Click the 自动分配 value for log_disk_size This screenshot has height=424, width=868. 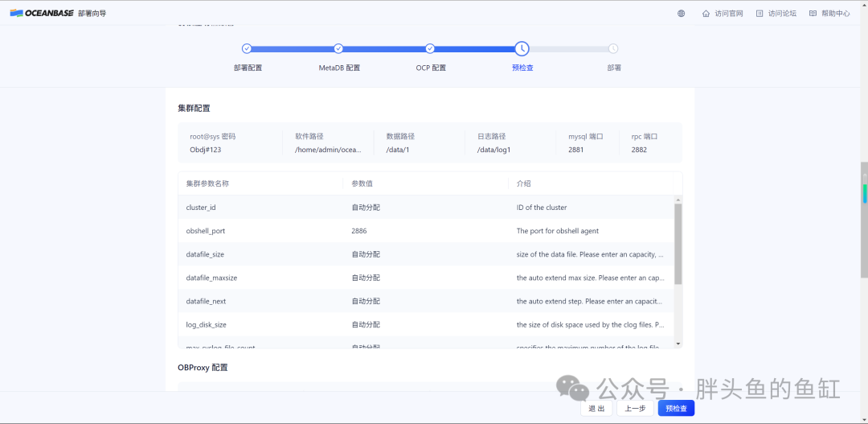point(366,325)
